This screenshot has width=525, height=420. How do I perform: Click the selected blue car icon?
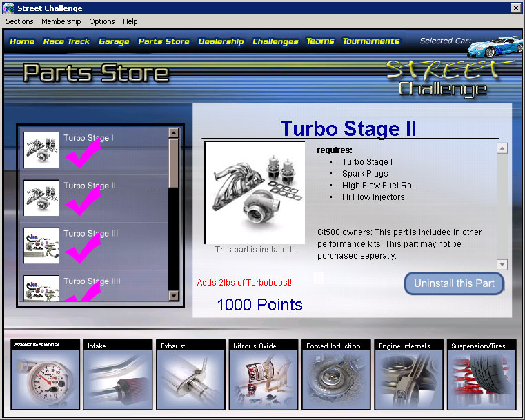click(x=495, y=47)
